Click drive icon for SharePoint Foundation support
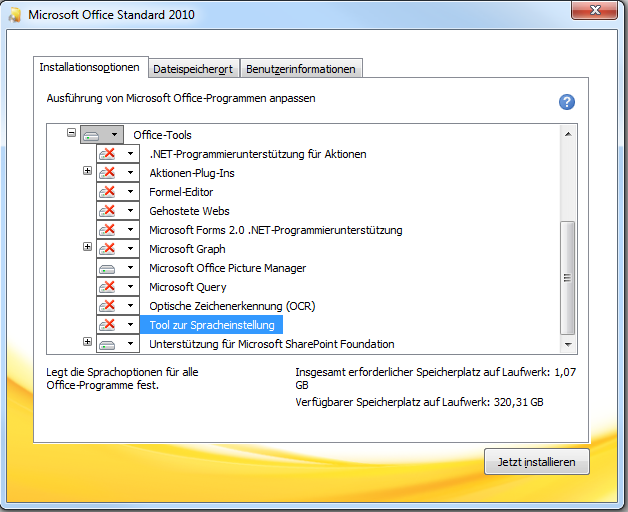 coord(108,344)
